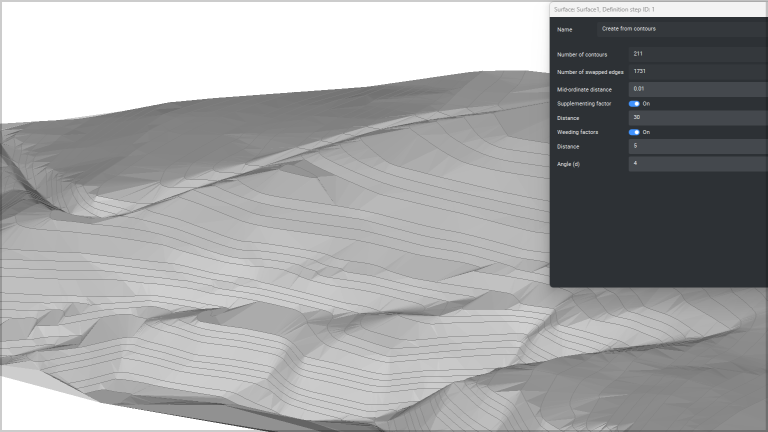Click the Supplementing factor label
Screen dimensions: 768x432
(x=584, y=104)
